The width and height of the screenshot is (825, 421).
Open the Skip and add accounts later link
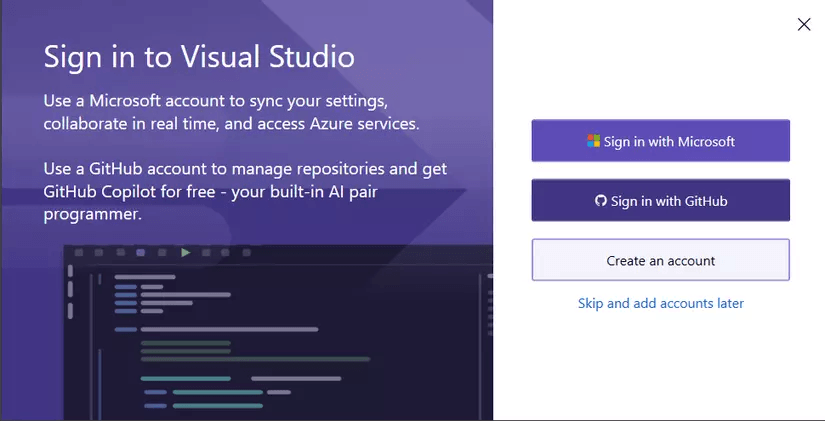660,303
